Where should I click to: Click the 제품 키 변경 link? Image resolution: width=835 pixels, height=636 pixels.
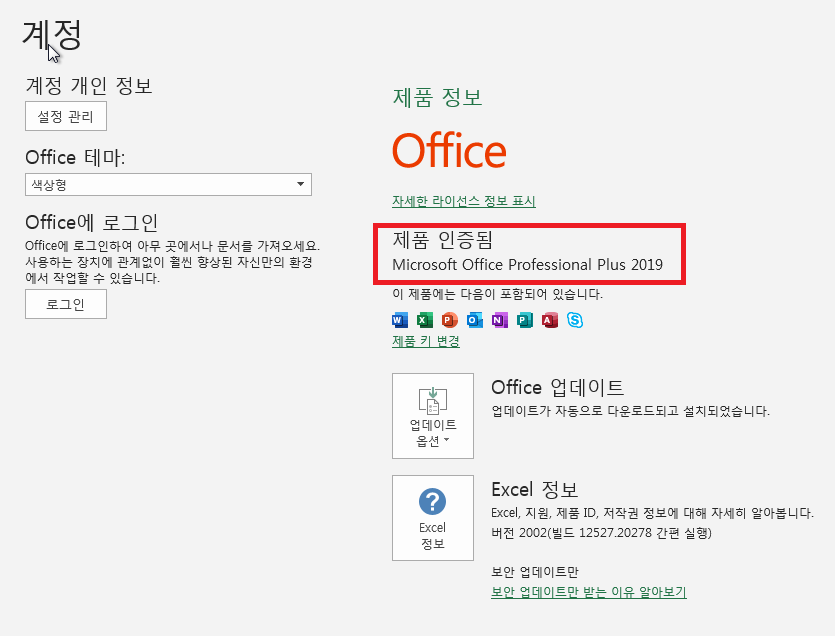point(426,341)
